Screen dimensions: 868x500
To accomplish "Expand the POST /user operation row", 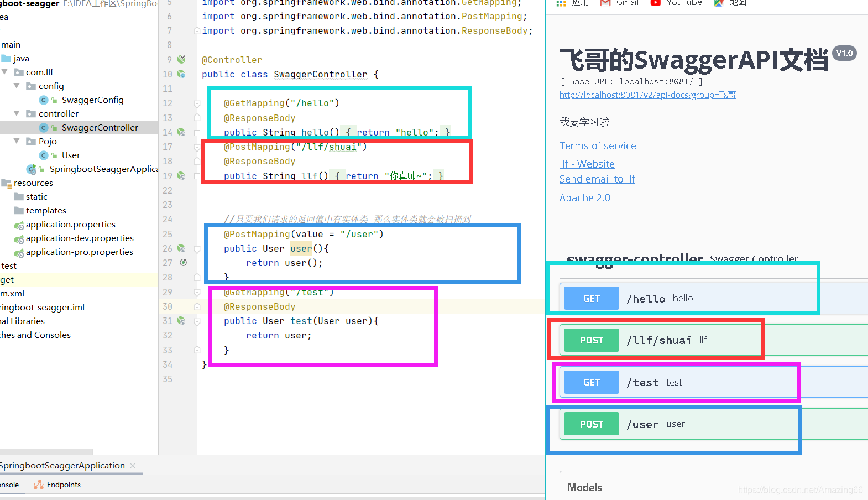I will [714, 424].
